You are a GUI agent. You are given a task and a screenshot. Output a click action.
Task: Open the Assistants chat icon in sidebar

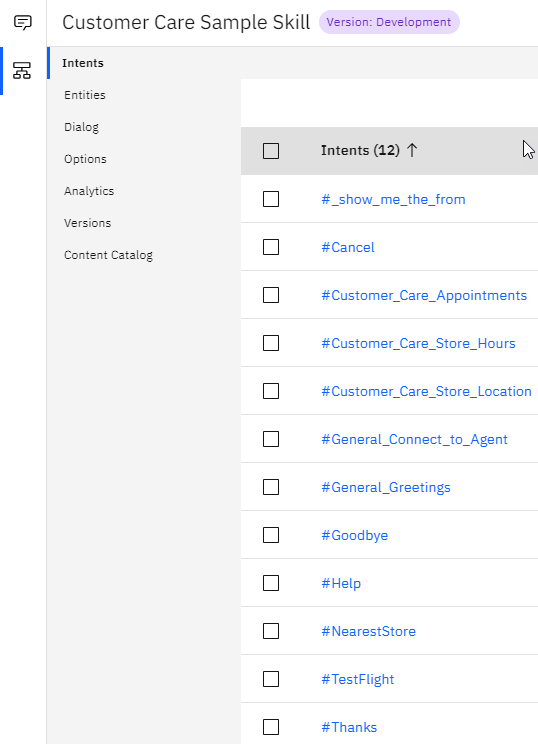(x=23, y=22)
